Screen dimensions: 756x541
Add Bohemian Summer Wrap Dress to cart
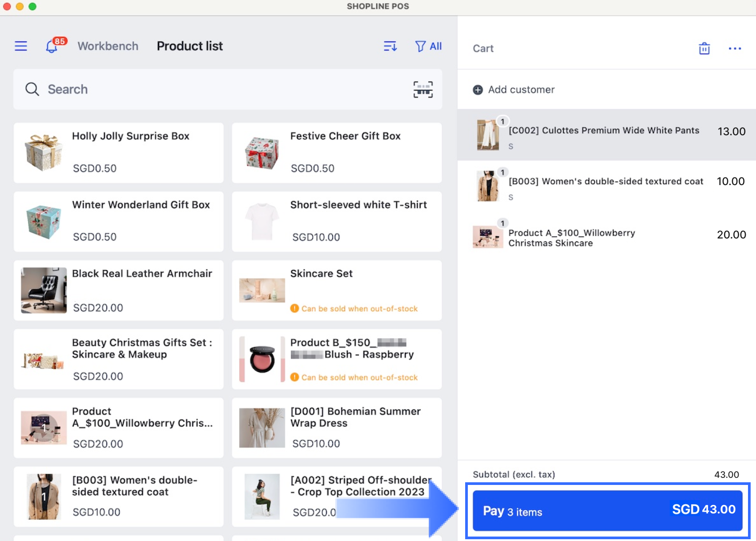tap(337, 428)
